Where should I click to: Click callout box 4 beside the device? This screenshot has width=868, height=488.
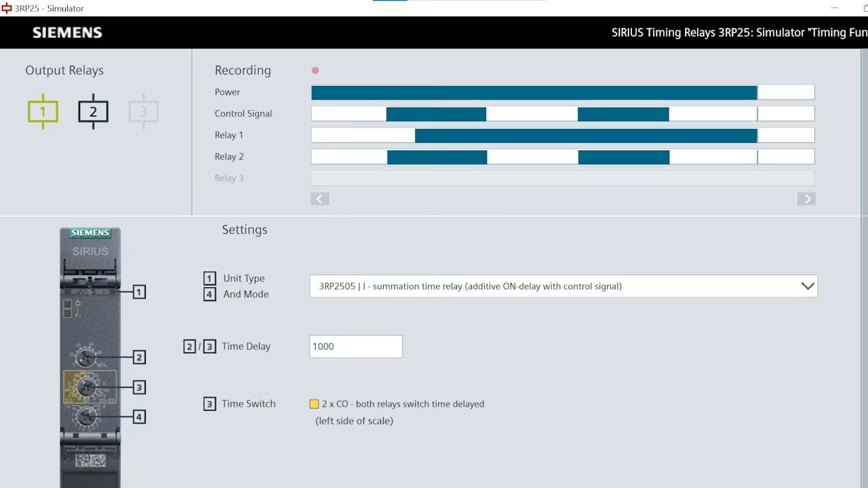(x=139, y=417)
